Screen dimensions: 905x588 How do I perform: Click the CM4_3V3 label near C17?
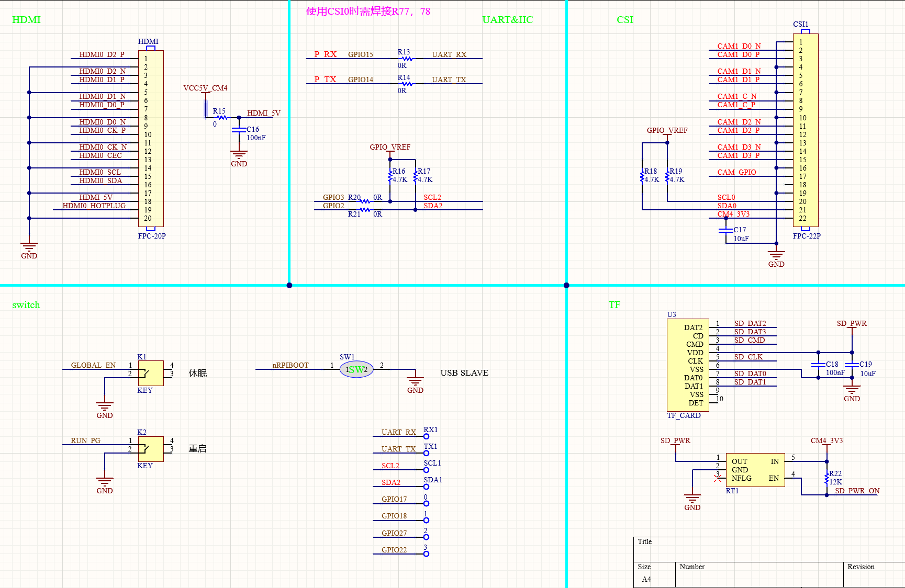click(733, 214)
